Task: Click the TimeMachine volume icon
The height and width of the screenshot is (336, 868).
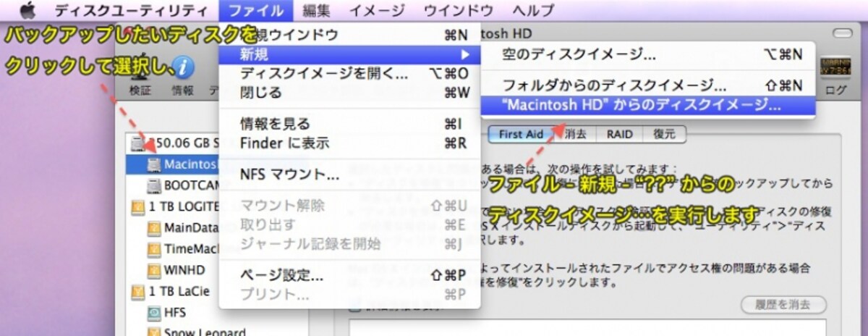Action: pos(153,249)
